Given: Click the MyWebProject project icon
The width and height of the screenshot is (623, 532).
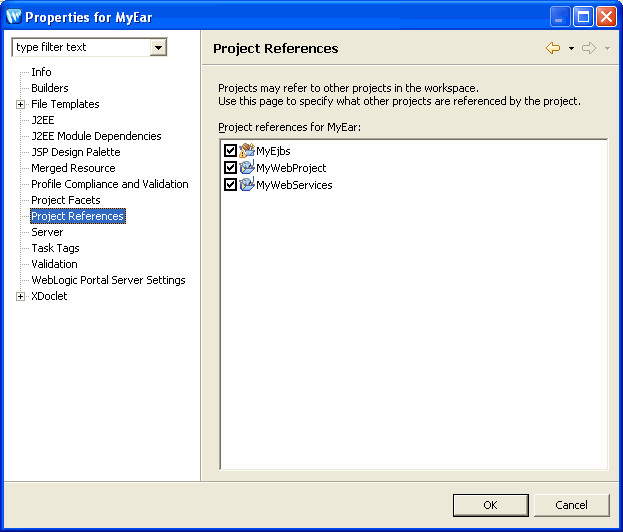Looking at the screenshot, I should [x=247, y=168].
